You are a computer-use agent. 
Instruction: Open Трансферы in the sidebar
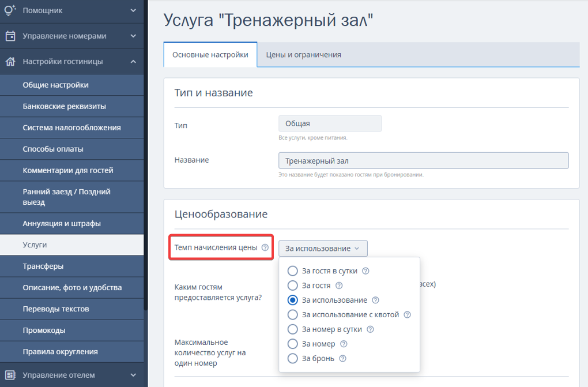(x=71, y=266)
